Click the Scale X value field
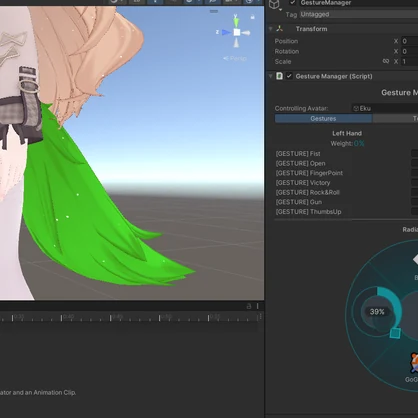The image size is (418, 418). 409,62
